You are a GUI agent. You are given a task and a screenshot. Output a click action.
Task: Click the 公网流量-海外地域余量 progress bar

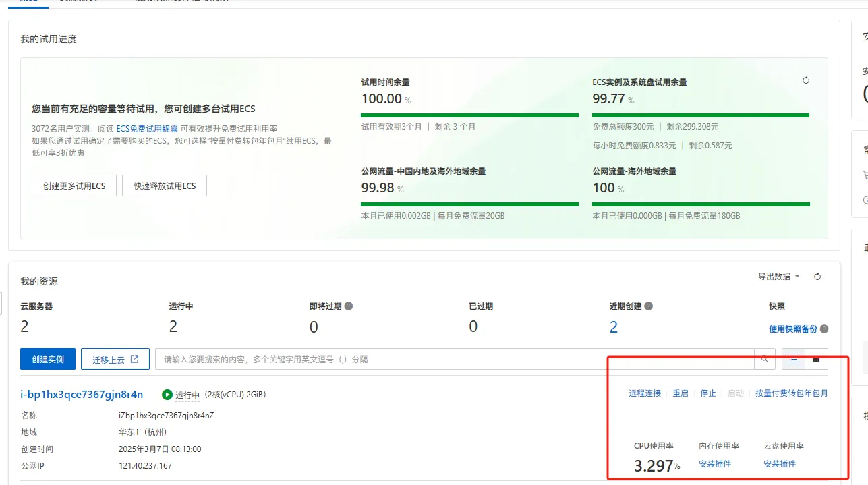(701, 204)
